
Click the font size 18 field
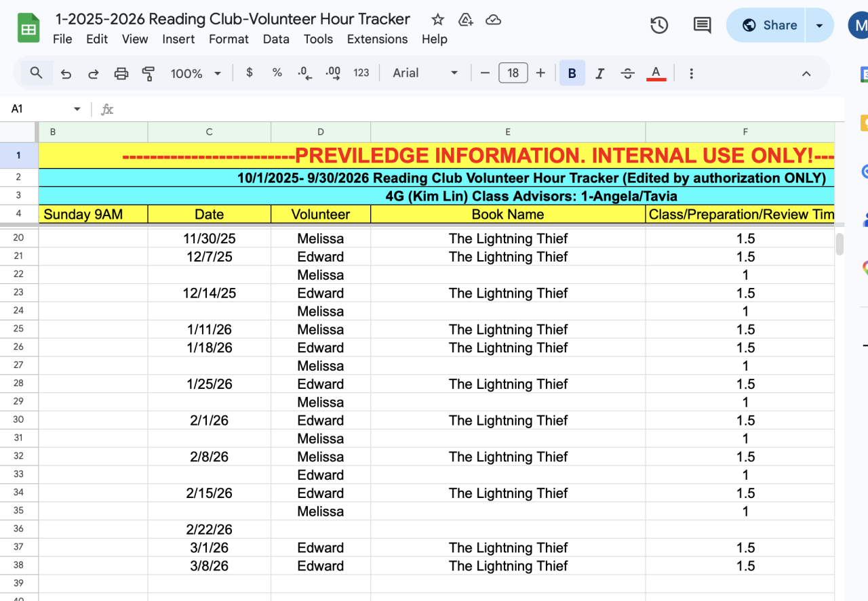click(513, 73)
